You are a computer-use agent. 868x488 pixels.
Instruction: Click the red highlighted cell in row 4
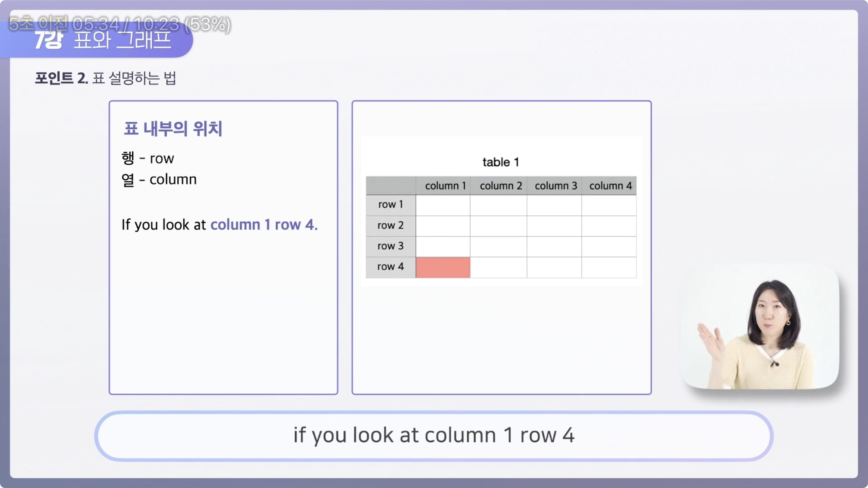443,267
